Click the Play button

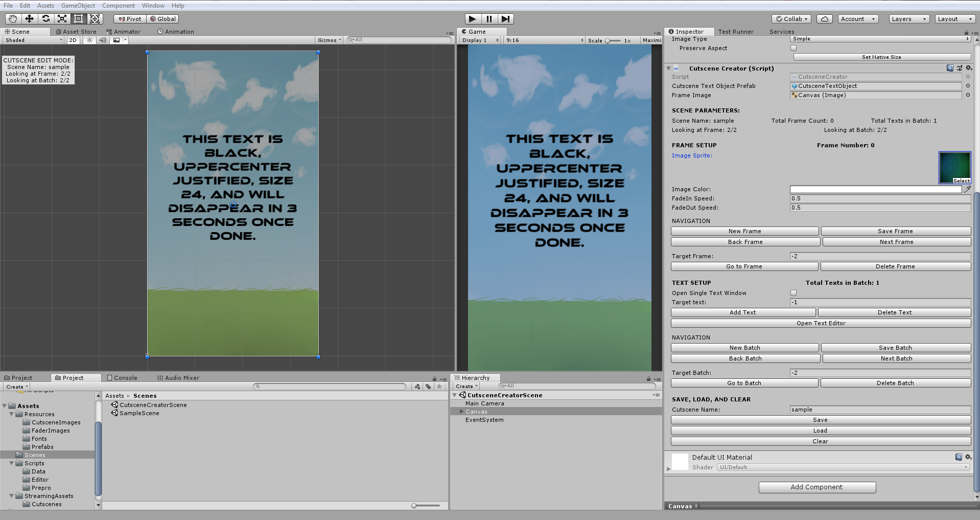coord(473,19)
